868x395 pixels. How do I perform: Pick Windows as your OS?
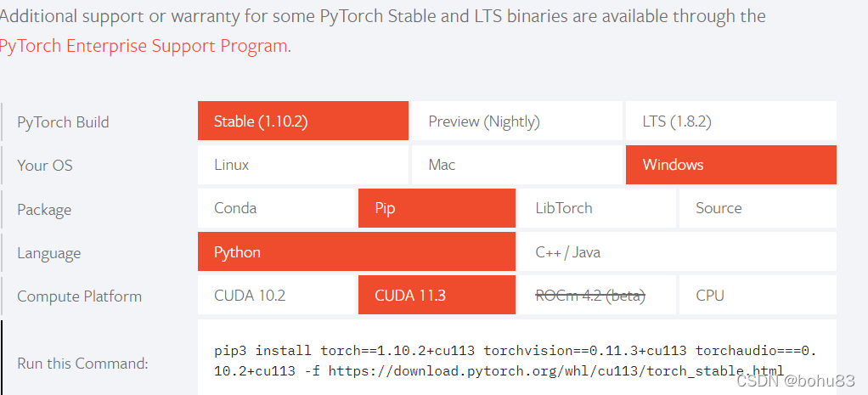point(730,165)
